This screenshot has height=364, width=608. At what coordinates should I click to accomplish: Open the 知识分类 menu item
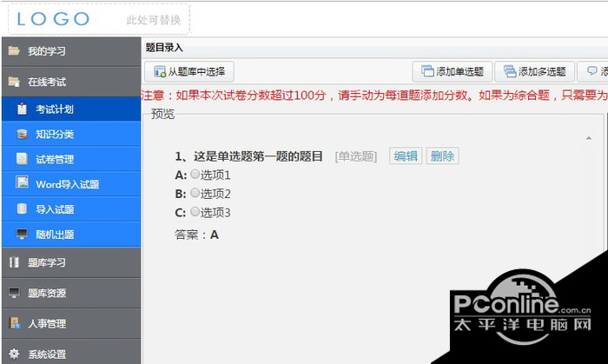[x=71, y=134]
